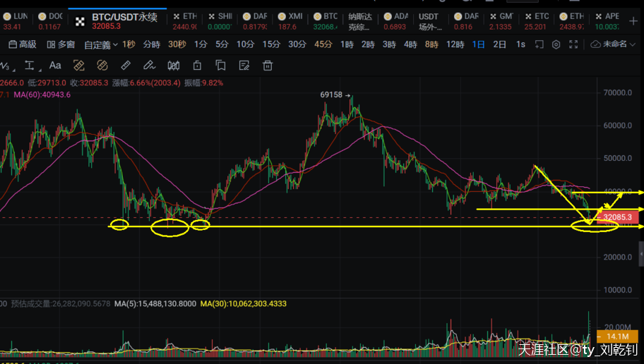644x364 pixels.
Task: Click the ruler measurement tool
Action: 126,66
